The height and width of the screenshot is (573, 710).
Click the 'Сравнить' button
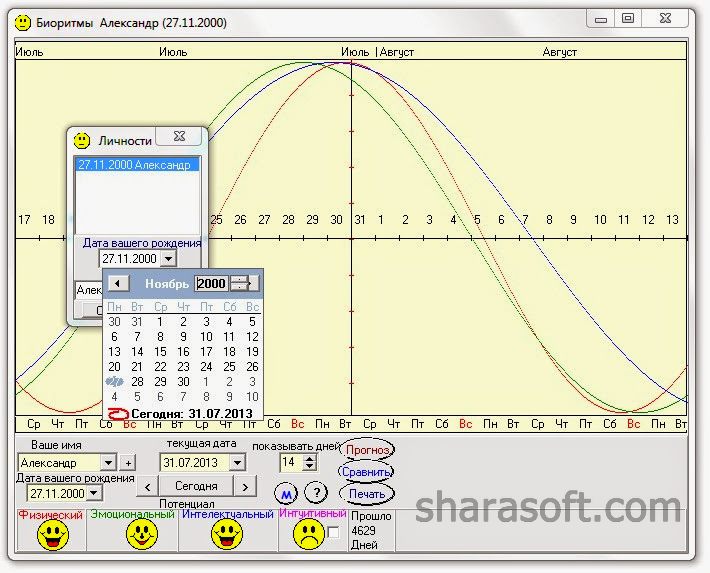pos(366,472)
